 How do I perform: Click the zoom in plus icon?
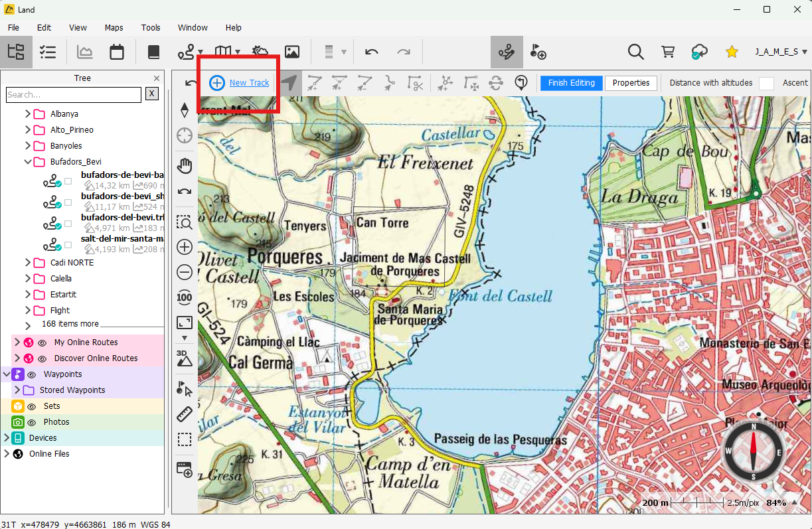185,248
